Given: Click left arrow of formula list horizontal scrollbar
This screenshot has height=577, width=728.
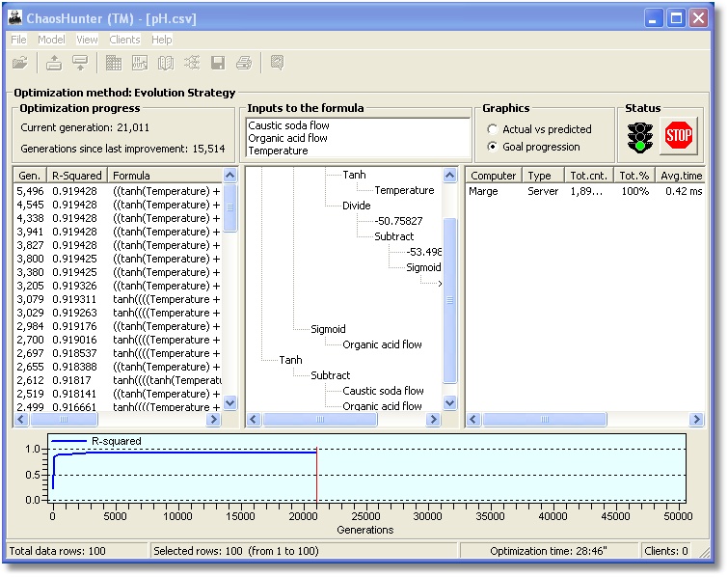Looking at the screenshot, I should [x=21, y=420].
